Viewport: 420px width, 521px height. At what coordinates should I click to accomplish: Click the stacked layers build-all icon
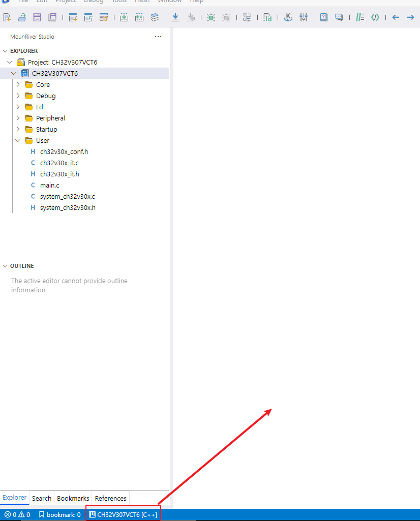click(x=155, y=17)
